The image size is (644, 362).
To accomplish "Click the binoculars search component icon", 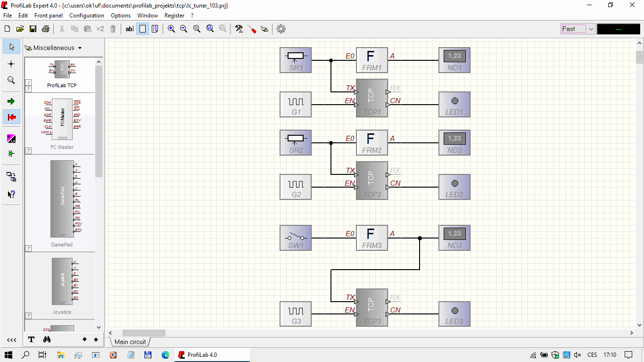I will (47, 339).
